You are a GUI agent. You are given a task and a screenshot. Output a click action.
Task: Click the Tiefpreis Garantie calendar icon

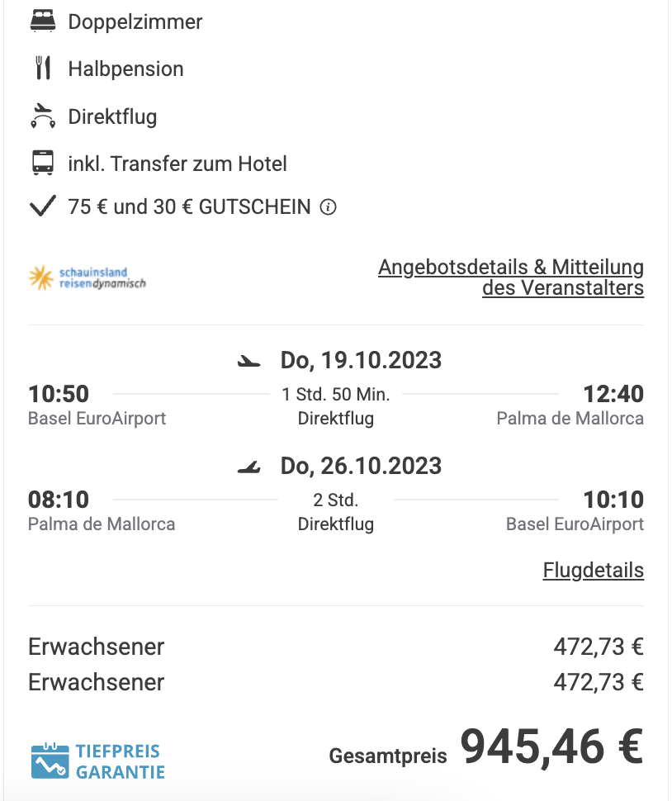50,761
